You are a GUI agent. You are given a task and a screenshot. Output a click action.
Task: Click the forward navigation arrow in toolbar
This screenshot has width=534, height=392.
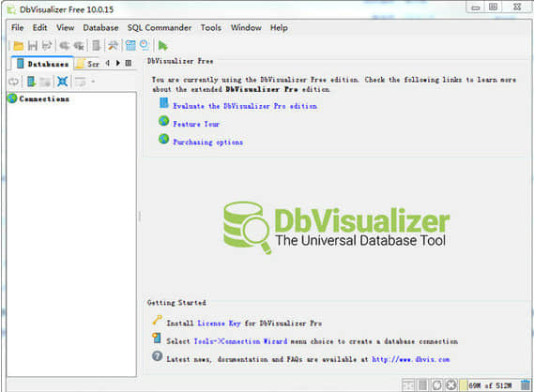[79, 46]
